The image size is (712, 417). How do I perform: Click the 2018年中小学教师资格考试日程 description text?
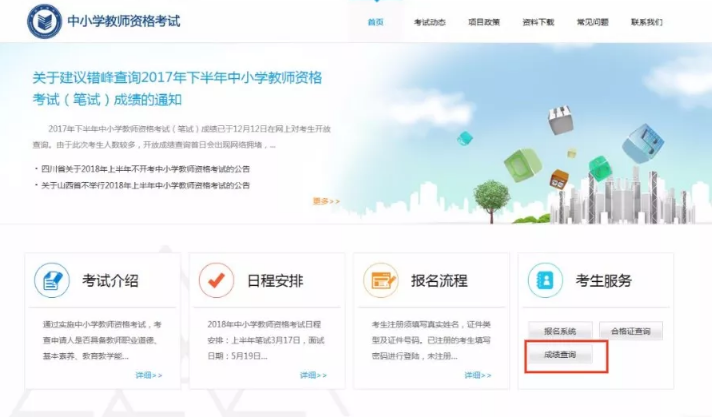pyautogui.click(x=266, y=340)
